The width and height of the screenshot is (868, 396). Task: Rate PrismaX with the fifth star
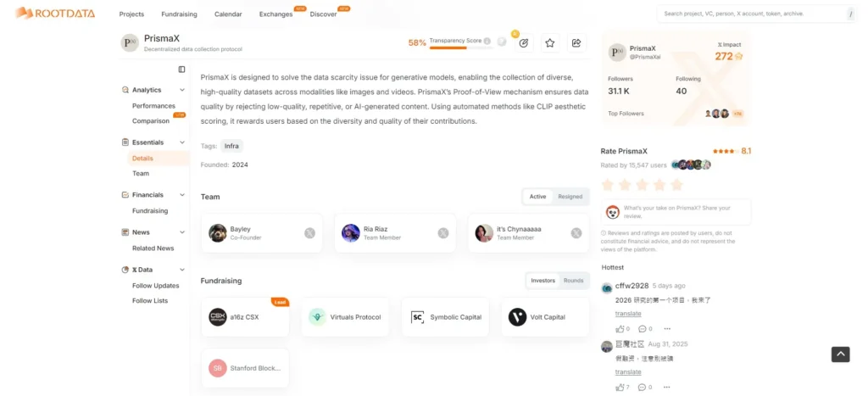click(x=676, y=185)
